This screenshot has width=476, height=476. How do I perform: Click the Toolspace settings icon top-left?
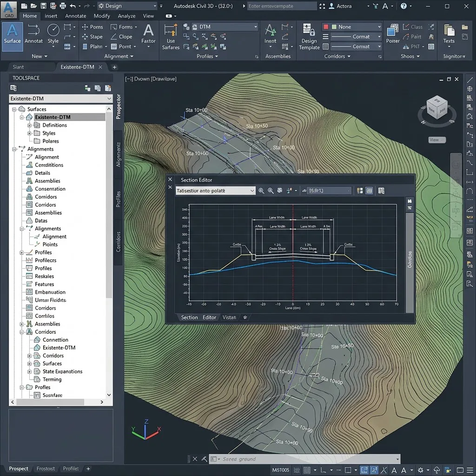[x=13, y=88]
